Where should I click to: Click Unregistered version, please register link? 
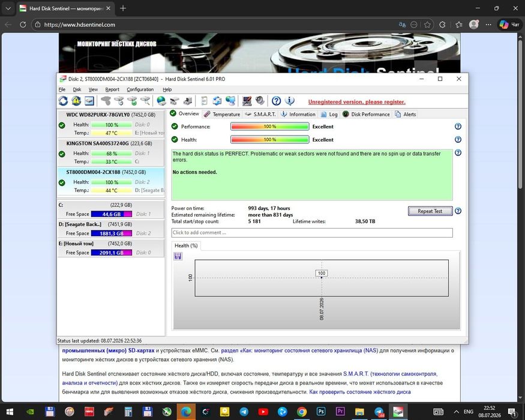(x=356, y=102)
